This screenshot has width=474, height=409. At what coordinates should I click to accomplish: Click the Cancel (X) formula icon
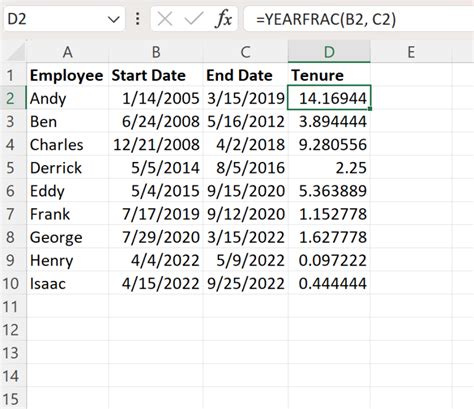click(165, 19)
